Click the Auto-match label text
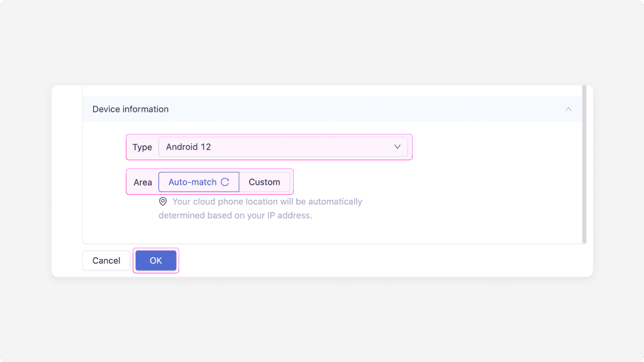The height and width of the screenshot is (362, 644). pyautogui.click(x=192, y=182)
